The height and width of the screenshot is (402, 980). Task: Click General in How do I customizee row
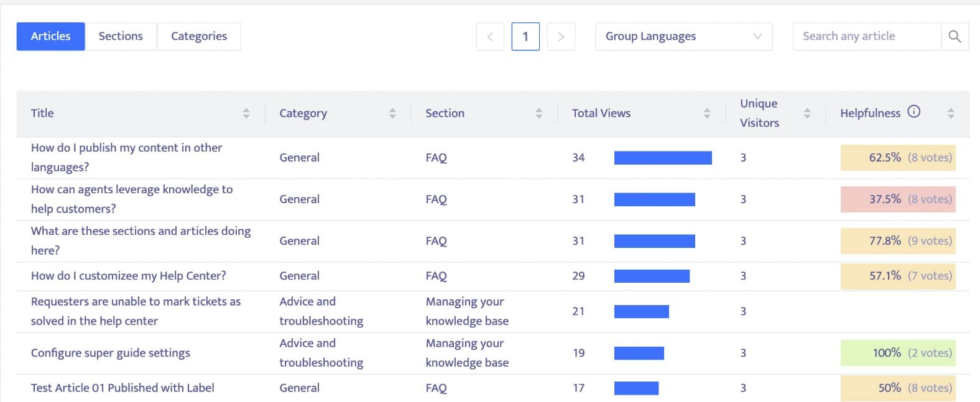[299, 276]
